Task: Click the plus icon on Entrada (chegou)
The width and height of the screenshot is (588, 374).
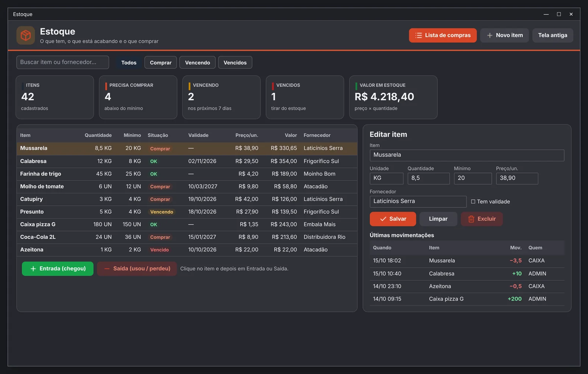Action: coord(33,269)
